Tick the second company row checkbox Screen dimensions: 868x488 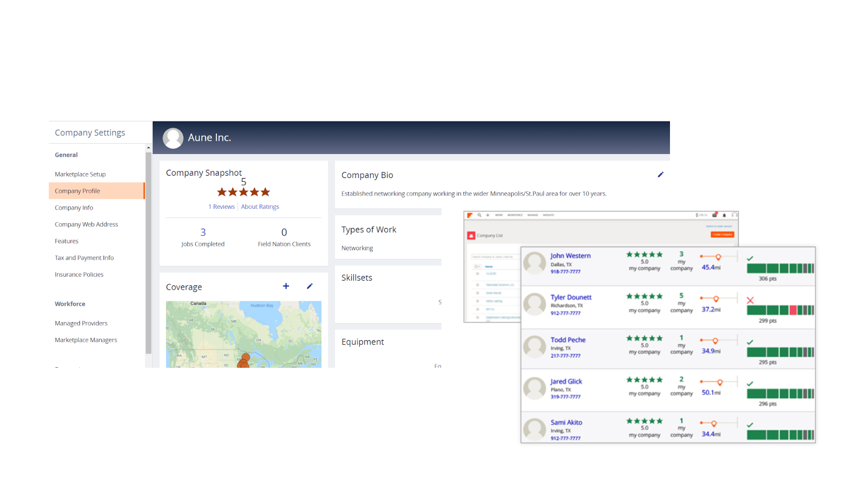(477, 285)
